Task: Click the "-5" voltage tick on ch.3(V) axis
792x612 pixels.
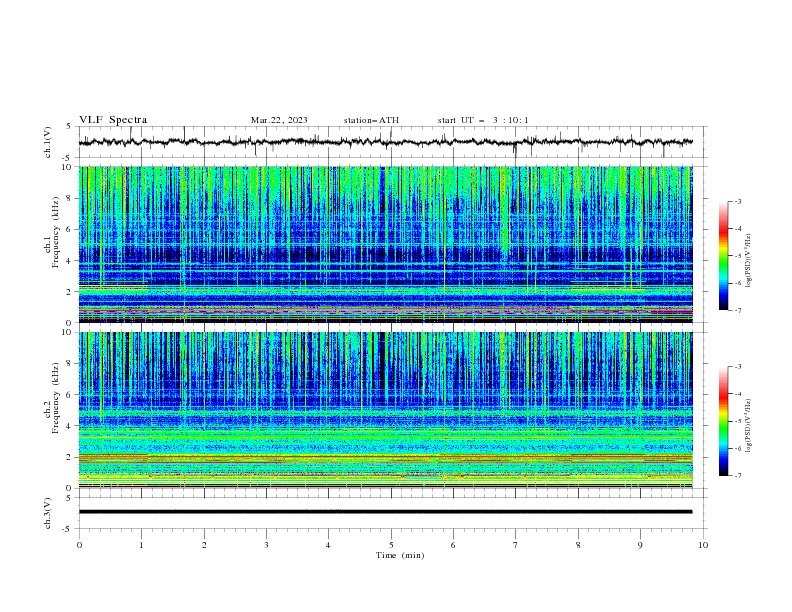Action: 67,529
